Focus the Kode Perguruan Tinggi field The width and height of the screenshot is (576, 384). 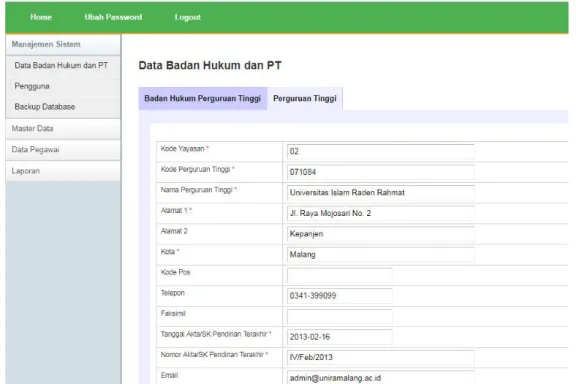tap(381, 172)
